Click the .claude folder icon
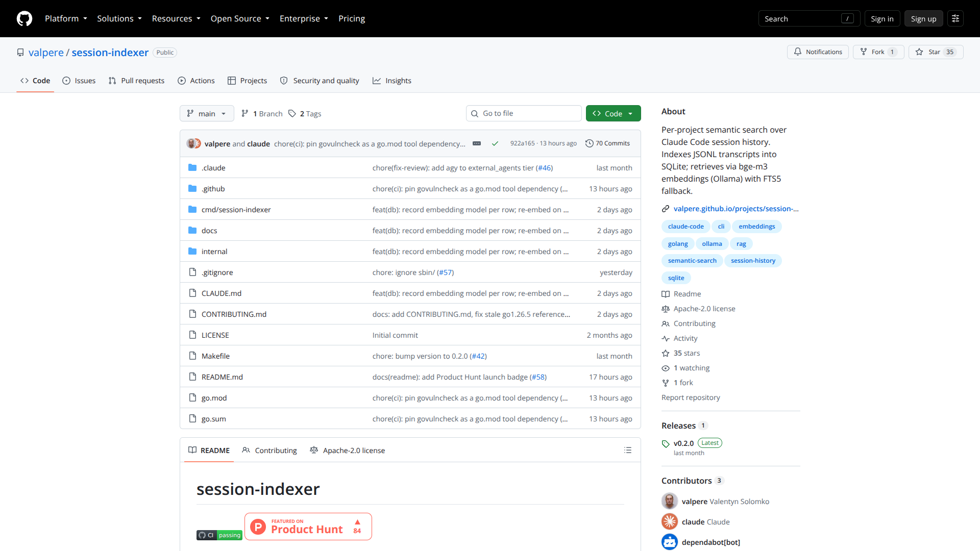This screenshot has height=551, width=980. [192, 167]
